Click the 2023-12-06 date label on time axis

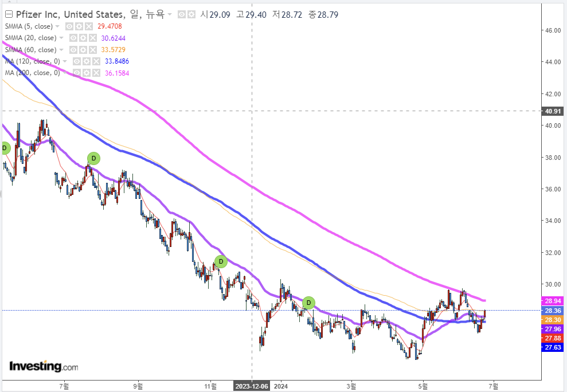click(x=252, y=386)
